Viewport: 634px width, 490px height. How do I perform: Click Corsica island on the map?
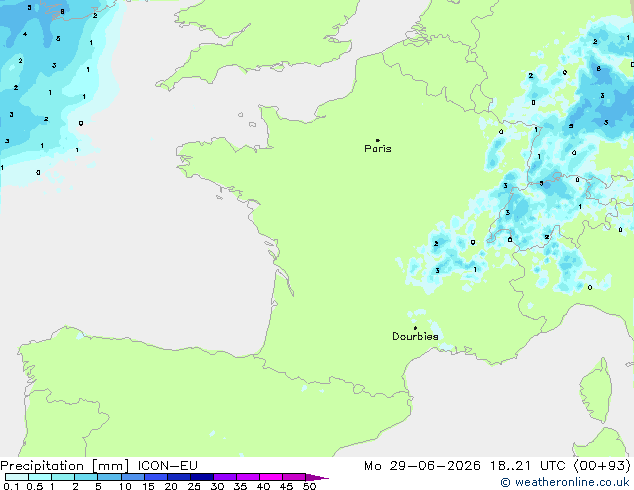pyautogui.click(x=598, y=390)
